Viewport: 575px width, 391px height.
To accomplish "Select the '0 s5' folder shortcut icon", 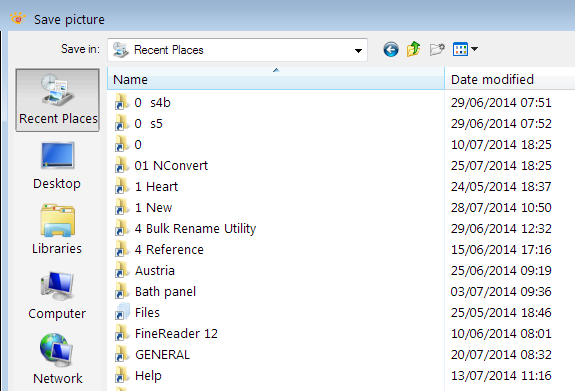I will pyautogui.click(x=121, y=123).
